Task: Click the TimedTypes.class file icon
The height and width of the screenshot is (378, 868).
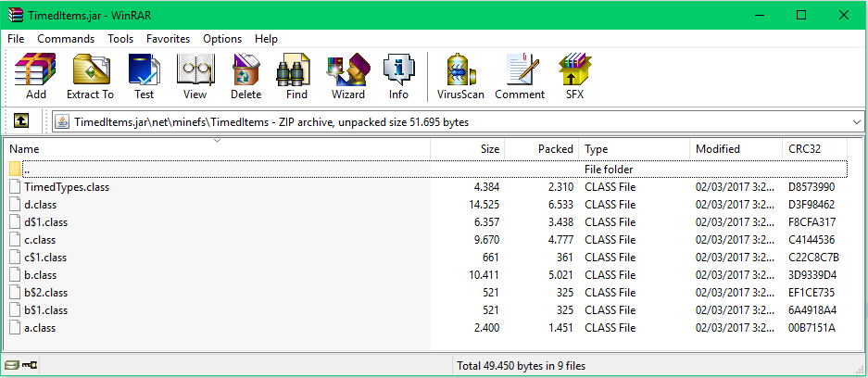Action: (16, 186)
